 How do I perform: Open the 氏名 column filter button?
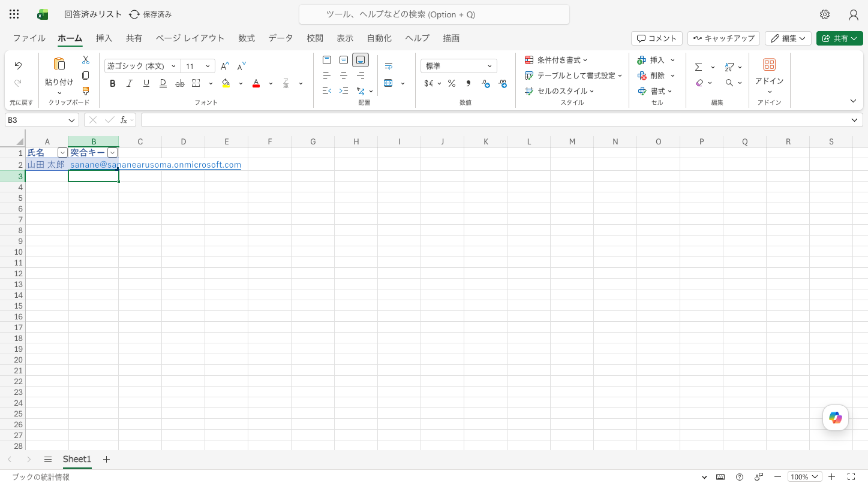click(x=62, y=153)
